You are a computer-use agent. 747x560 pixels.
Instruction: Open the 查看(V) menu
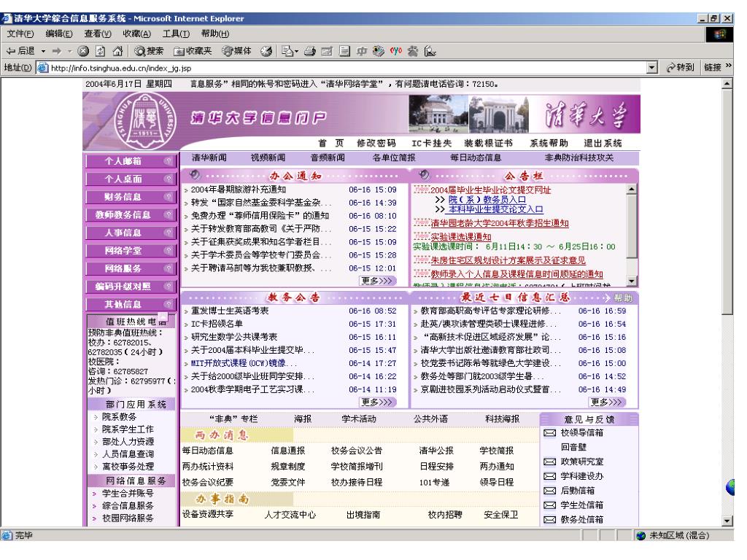click(x=98, y=34)
